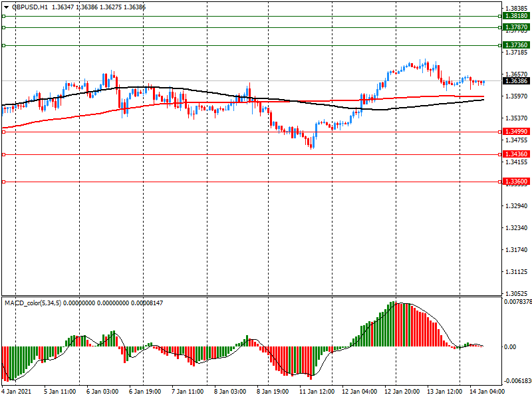The width and height of the screenshot is (532, 399).
Task: Click the dark red 1.33600 price tag
Action: click(516, 182)
